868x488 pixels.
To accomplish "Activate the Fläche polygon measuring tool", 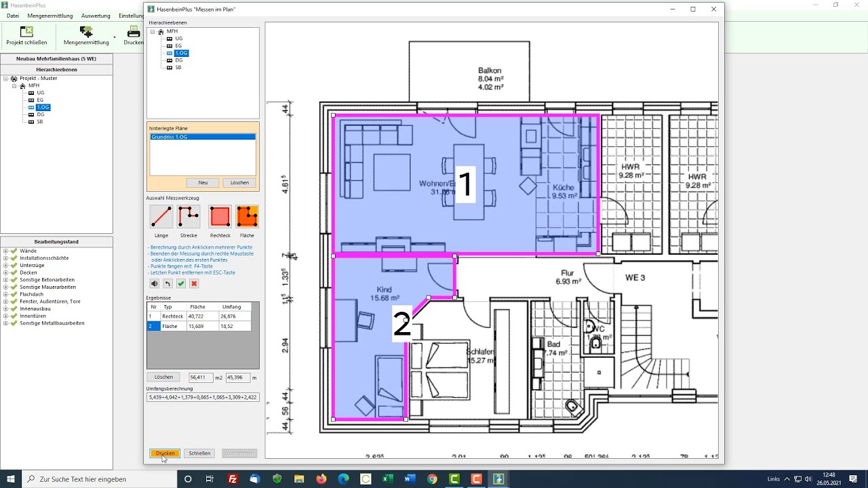I will 247,217.
